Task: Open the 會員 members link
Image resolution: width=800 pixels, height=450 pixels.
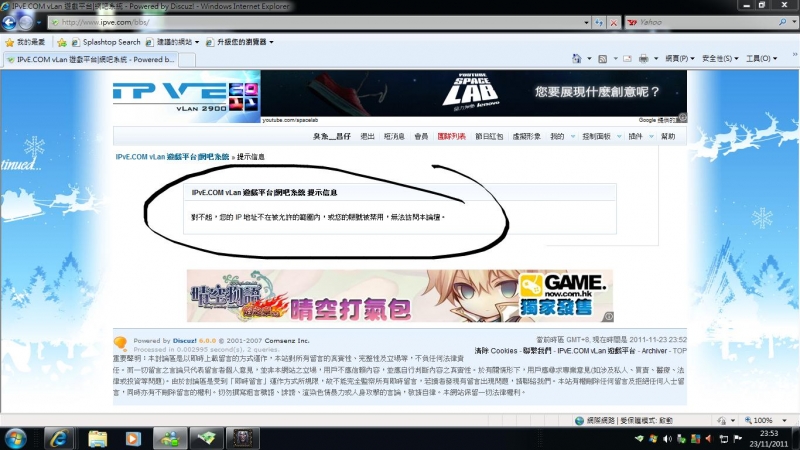Action: (421, 136)
